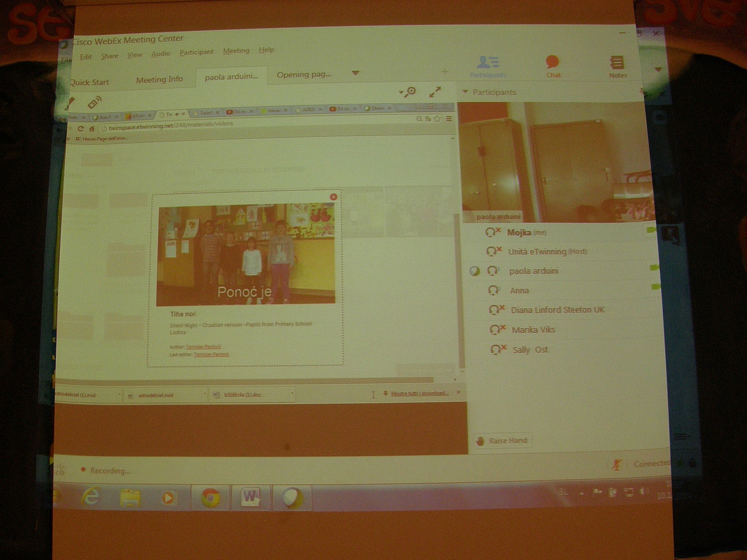
Task: Click the Recording status indicator
Action: coord(106,470)
